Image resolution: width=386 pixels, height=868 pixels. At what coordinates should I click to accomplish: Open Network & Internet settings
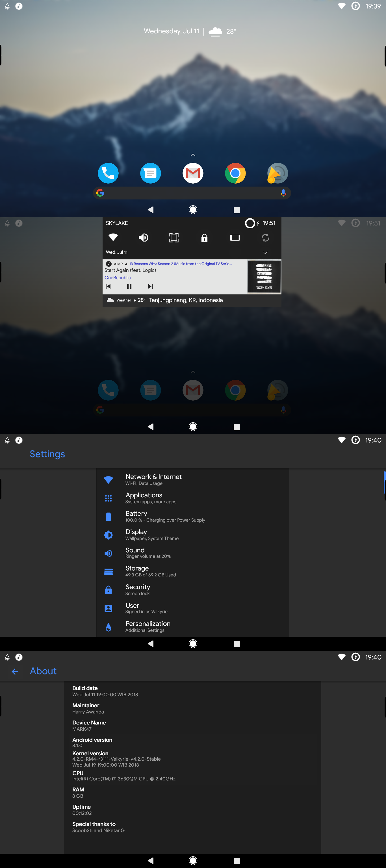click(x=193, y=479)
